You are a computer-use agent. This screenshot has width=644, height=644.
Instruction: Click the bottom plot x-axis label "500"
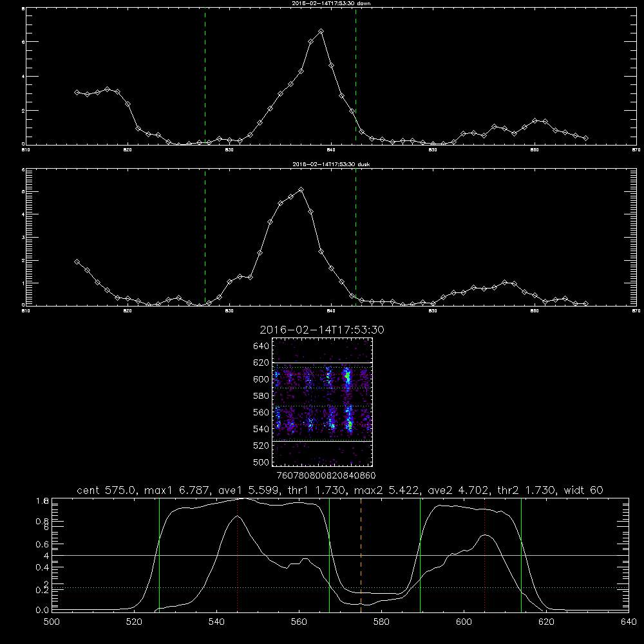click(52, 622)
